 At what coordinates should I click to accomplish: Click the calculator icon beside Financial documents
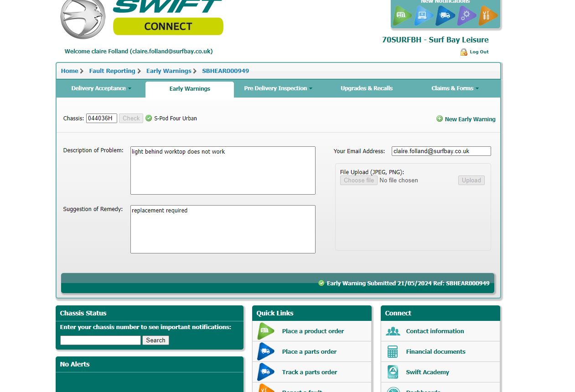point(393,351)
